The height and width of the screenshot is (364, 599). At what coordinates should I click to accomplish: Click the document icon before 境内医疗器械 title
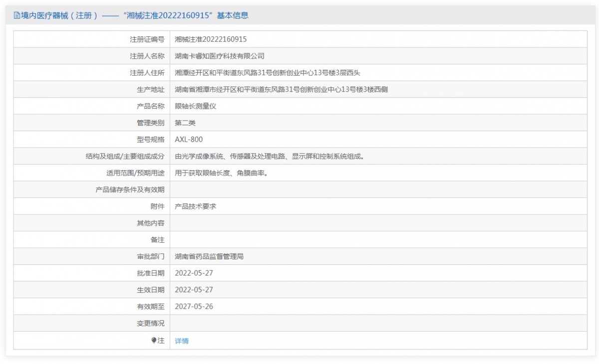tap(16, 15)
